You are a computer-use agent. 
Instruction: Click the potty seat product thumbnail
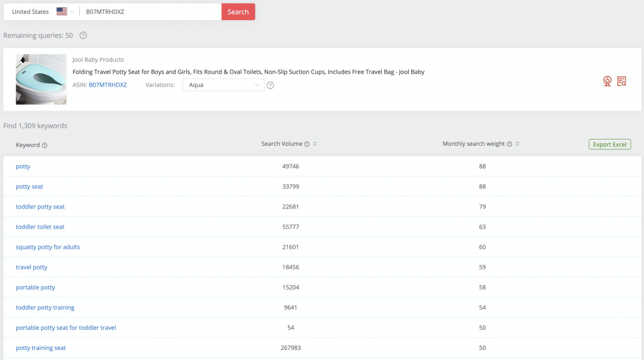41,79
